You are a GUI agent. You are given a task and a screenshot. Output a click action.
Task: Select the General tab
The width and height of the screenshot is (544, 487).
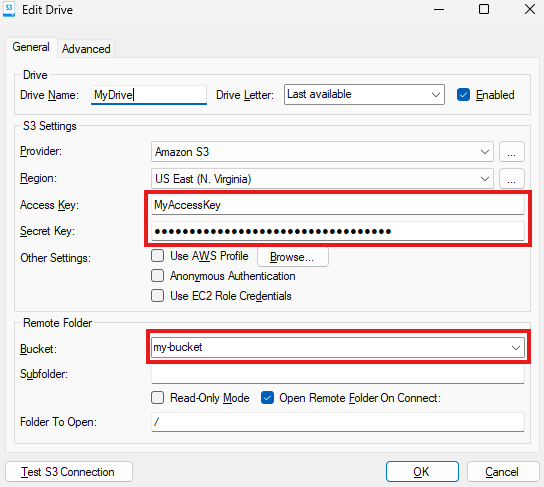[x=31, y=47]
